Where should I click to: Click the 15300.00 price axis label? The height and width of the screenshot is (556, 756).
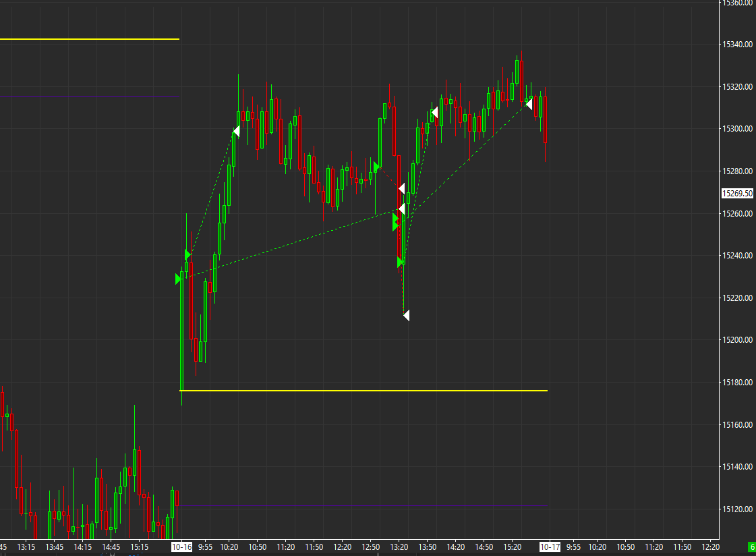point(737,129)
